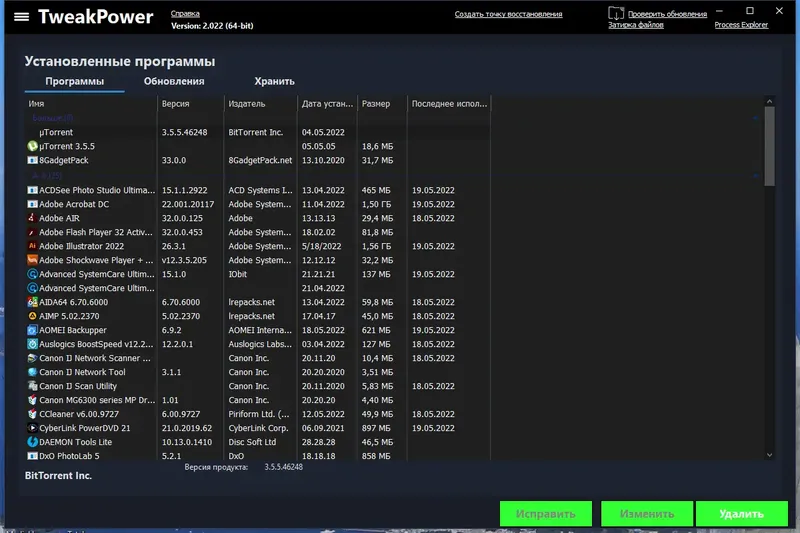Click the IObit publisher cell

pos(237,274)
